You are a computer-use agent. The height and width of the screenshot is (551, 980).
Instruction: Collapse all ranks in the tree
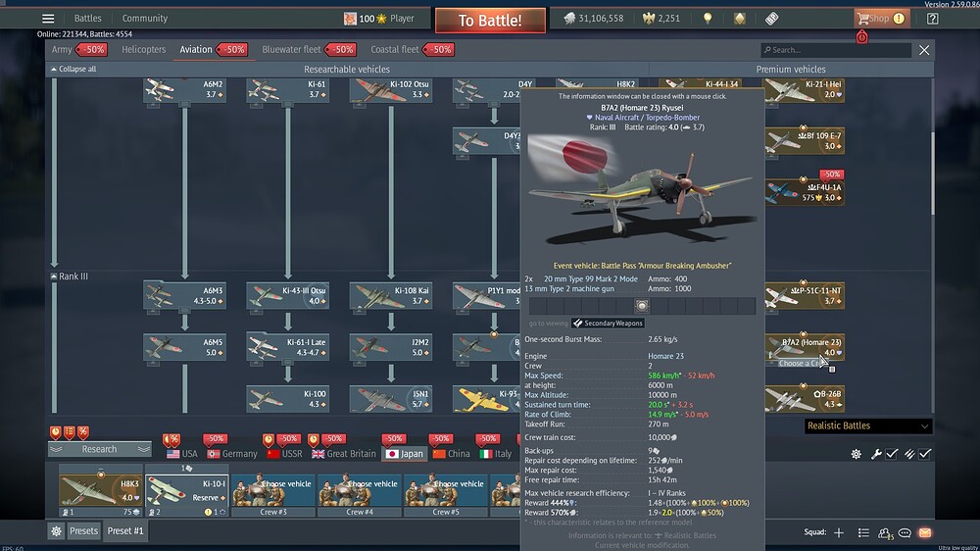pyautogui.click(x=73, y=69)
